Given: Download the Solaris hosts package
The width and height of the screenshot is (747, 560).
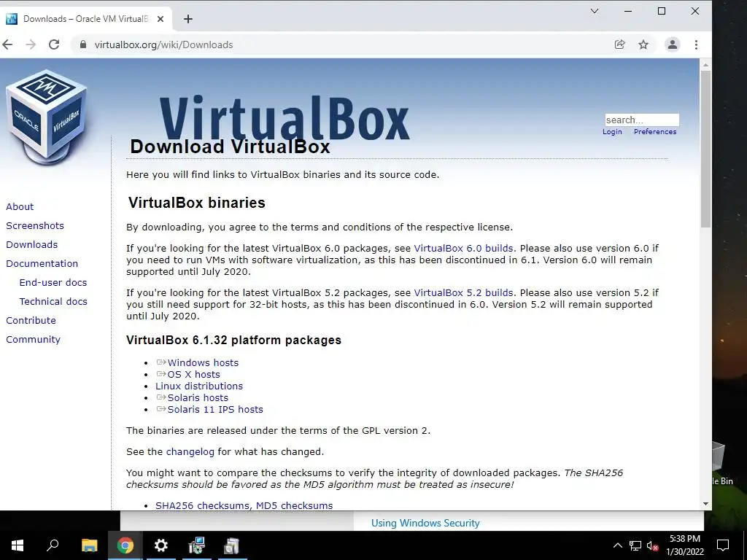Looking at the screenshot, I should (198, 397).
